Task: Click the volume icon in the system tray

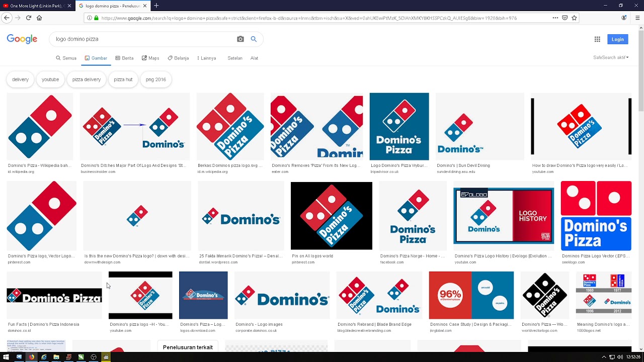Action: tap(620, 357)
